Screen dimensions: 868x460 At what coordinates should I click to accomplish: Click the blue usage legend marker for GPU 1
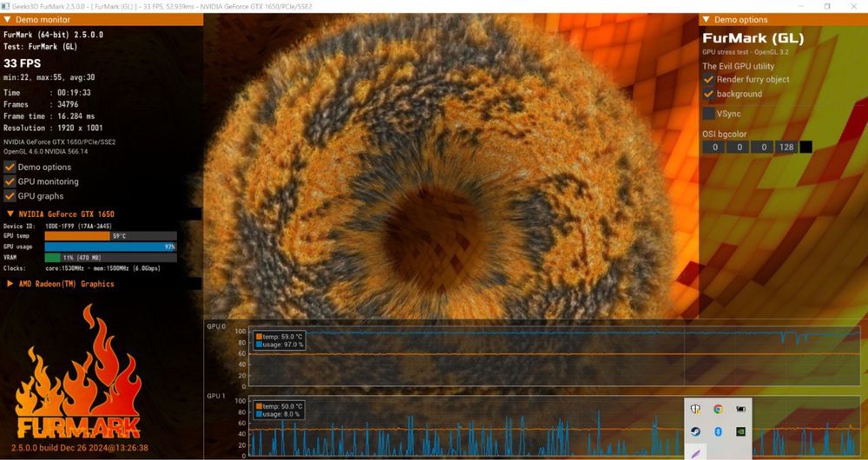pyautogui.click(x=259, y=414)
